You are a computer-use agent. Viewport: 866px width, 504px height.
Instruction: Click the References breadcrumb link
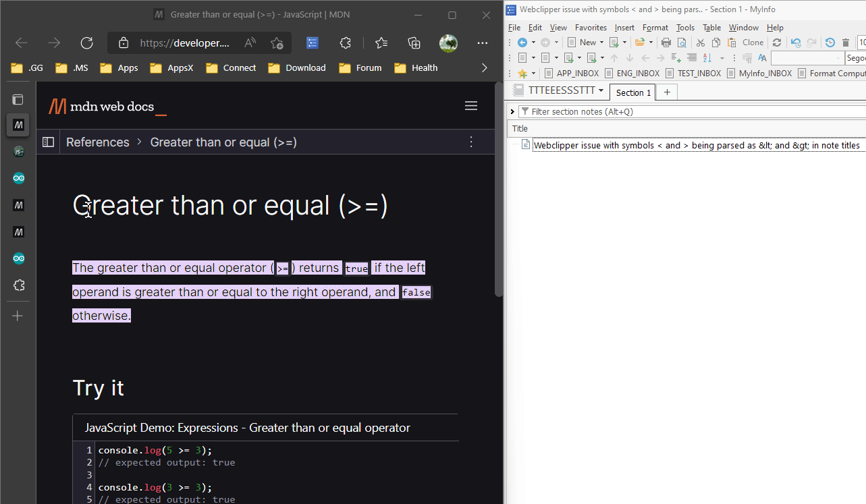tap(98, 142)
